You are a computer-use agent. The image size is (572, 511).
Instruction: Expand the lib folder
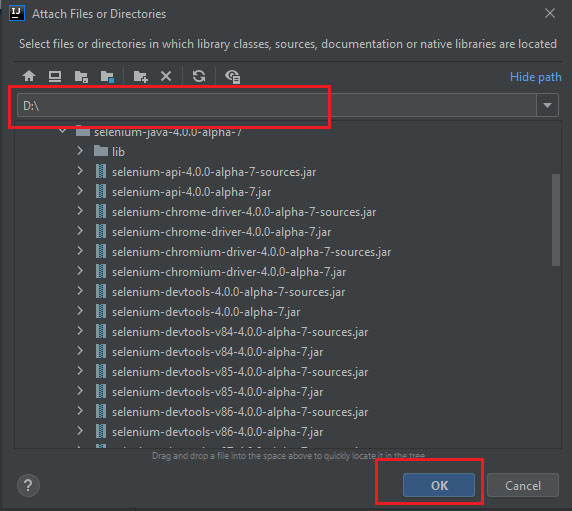(x=80, y=151)
